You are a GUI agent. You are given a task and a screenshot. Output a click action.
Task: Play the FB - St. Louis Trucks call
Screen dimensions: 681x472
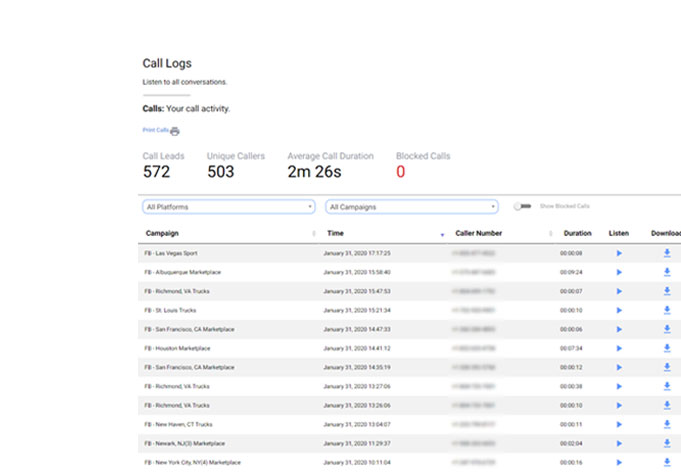(x=619, y=310)
